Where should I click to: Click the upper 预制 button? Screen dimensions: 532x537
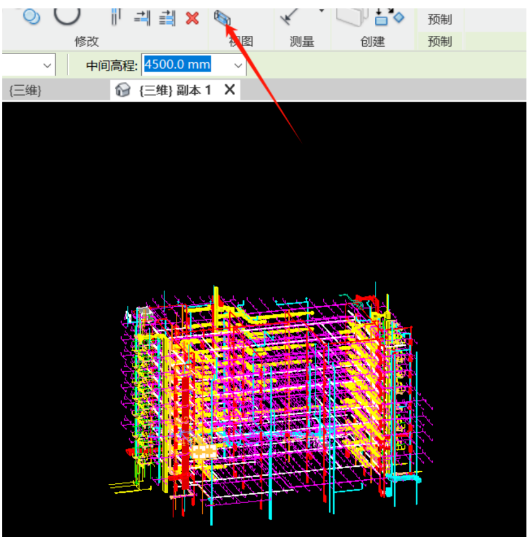tap(440, 20)
